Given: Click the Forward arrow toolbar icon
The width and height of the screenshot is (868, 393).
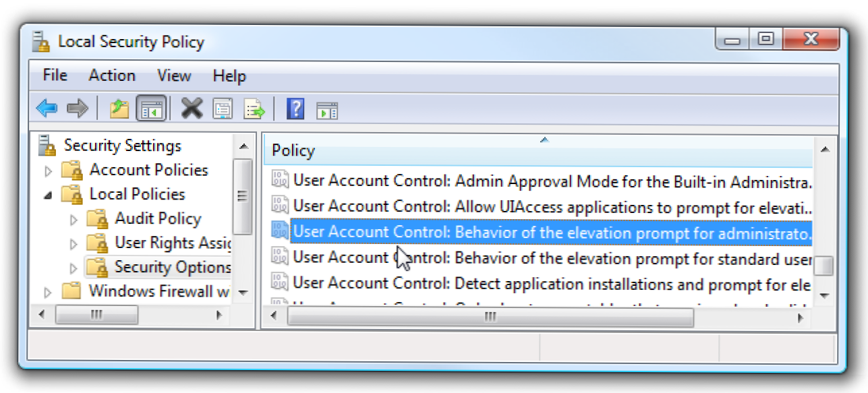Looking at the screenshot, I should (78, 109).
